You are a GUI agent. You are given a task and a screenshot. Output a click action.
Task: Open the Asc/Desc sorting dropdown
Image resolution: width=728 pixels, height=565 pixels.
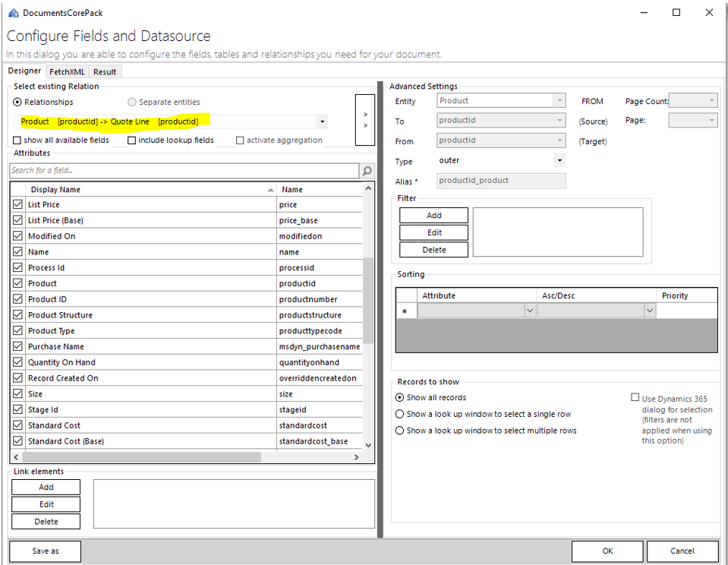pos(650,311)
